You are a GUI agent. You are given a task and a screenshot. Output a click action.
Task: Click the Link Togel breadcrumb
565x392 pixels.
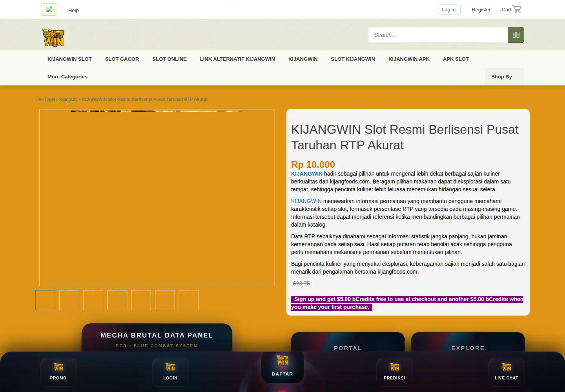(x=45, y=99)
